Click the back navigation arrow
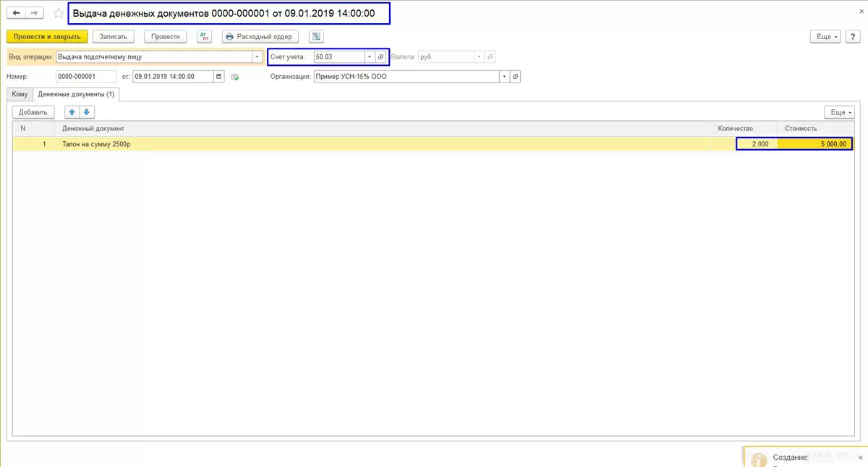 [17, 13]
